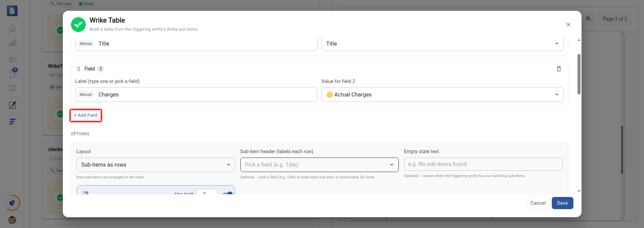The image size is (644, 228).
Task: Click the Field number badge '2'
Action: tap(101, 69)
